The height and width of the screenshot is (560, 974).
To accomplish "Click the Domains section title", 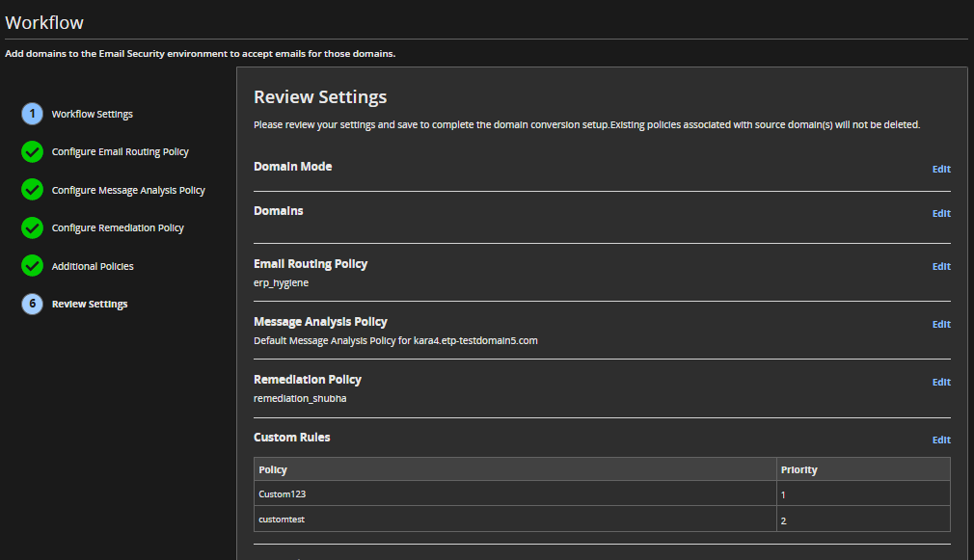I will pos(279,210).
